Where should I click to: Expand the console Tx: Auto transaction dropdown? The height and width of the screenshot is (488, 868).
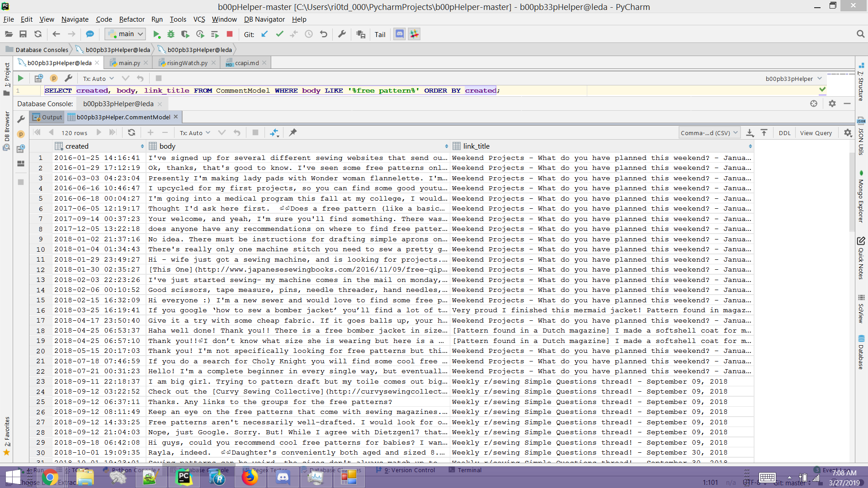[x=99, y=79]
